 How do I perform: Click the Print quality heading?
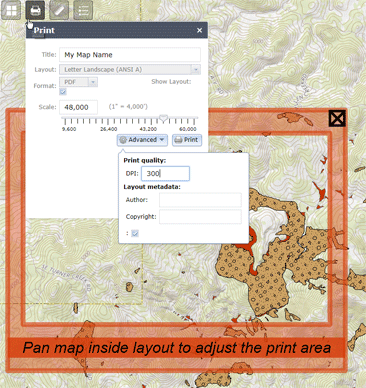click(x=145, y=160)
